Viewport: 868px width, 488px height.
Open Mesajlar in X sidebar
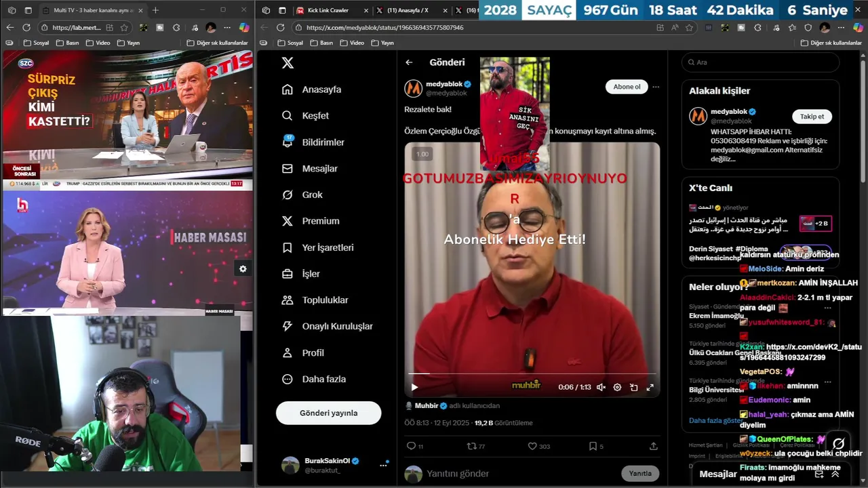coord(309,169)
